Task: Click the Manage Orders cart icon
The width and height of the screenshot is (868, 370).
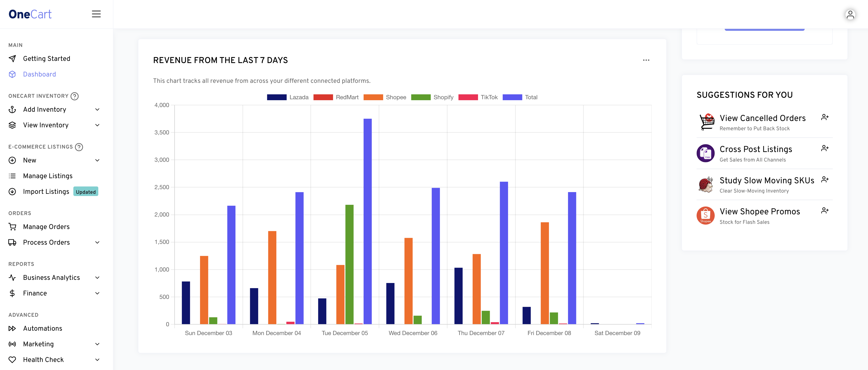Action: point(12,227)
